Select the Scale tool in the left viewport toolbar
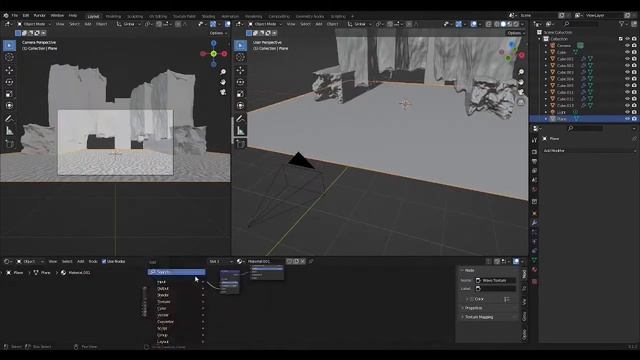This screenshot has height=360, width=640. tap(9, 94)
